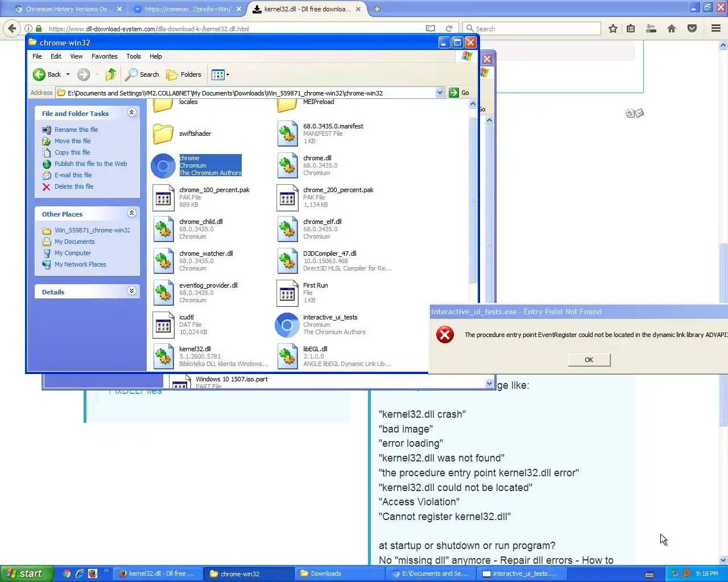This screenshot has width=728, height=582.
Task: Click the Windows Start button
Action: tap(26, 573)
